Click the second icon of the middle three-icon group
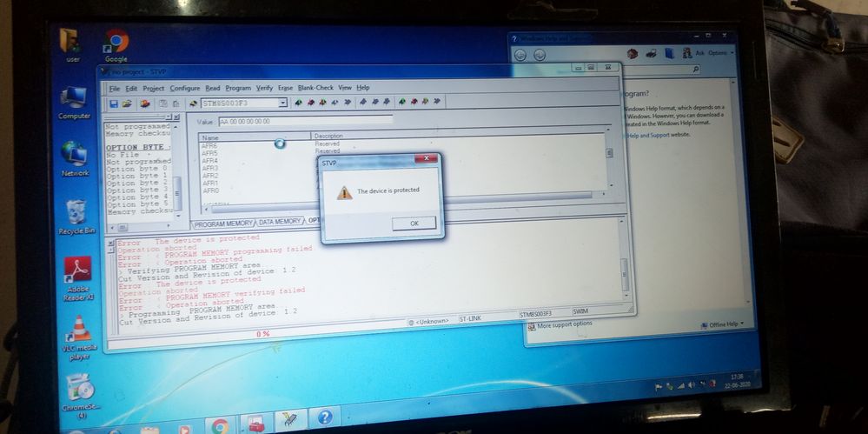 coord(375,102)
